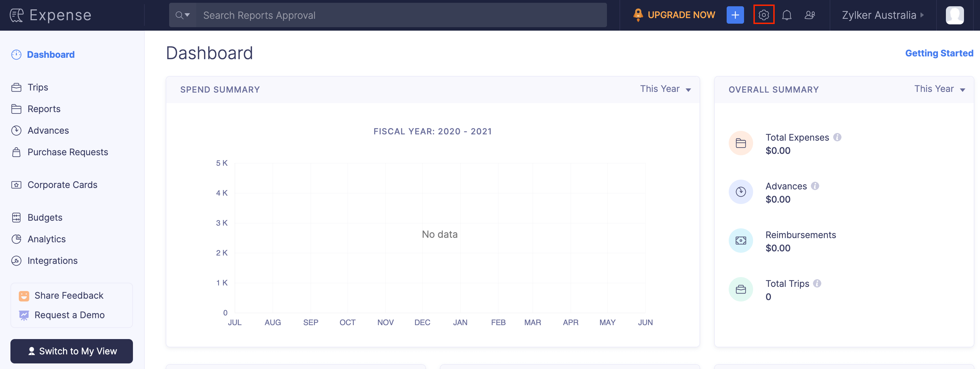Open the Spend Summary This Year dropdown
This screenshot has width=980, height=369.
[x=665, y=89]
